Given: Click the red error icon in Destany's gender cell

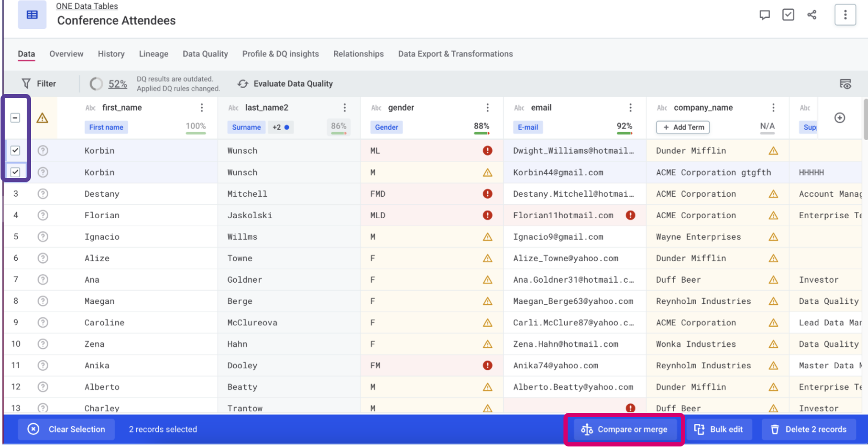Looking at the screenshot, I should 487,194.
